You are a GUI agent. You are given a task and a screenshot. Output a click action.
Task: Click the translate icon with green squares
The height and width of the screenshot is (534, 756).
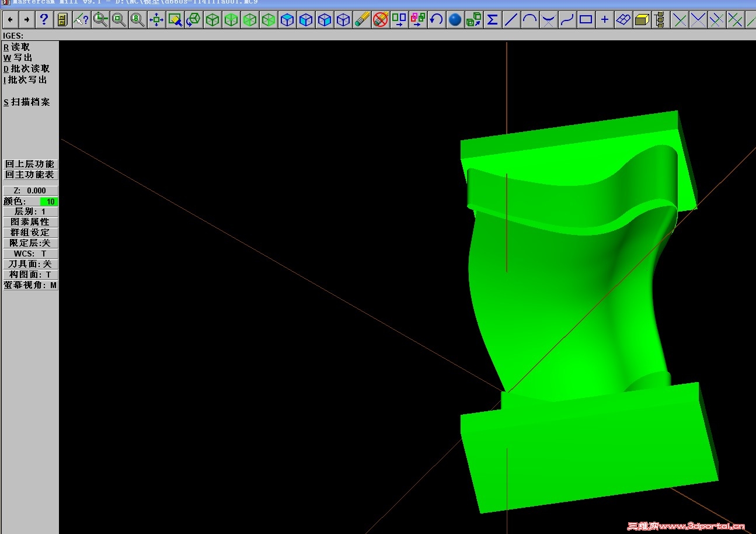click(x=399, y=20)
